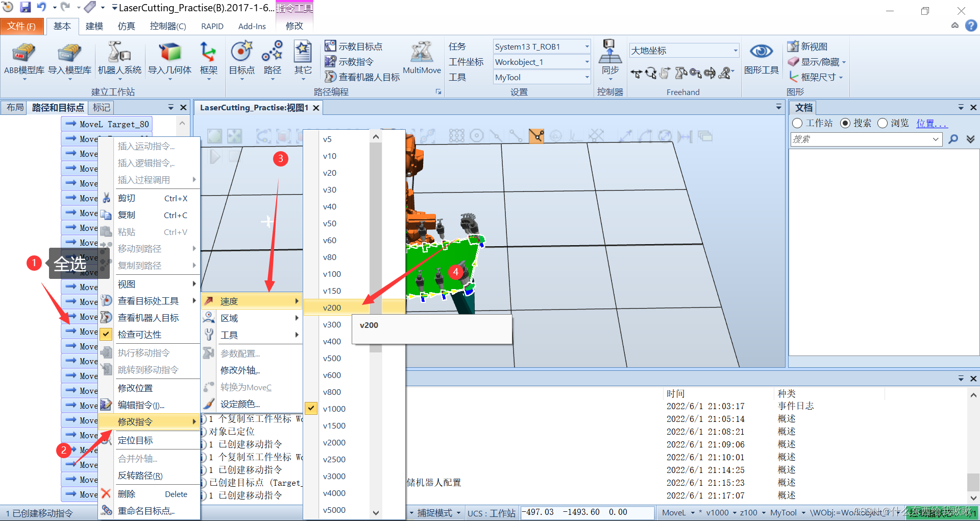Click 新视图 new view
The width and height of the screenshot is (980, 521).
pyautogui.click(x=807, y=46)
